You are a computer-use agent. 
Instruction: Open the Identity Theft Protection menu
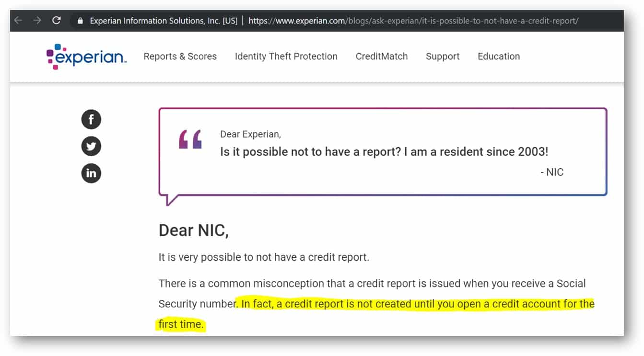(286, 57)
